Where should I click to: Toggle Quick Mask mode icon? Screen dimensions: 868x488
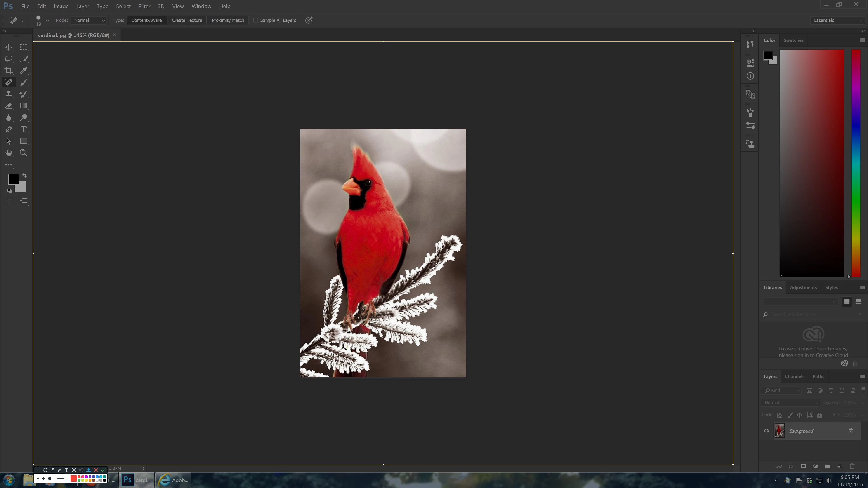[8, 202]
